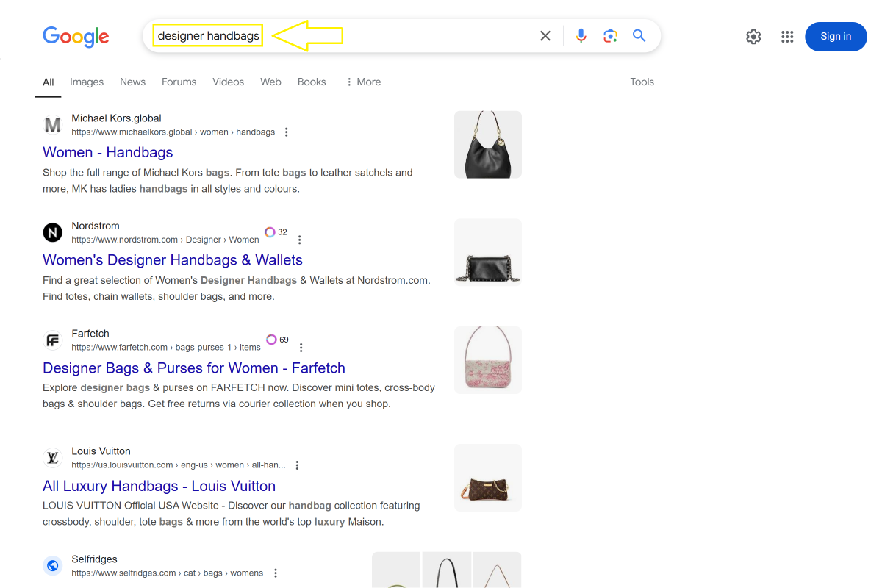This screenshot has height=588, width=882.
Task: Open three-dot menu for Michael Kors result
Action: click(287, 132)
